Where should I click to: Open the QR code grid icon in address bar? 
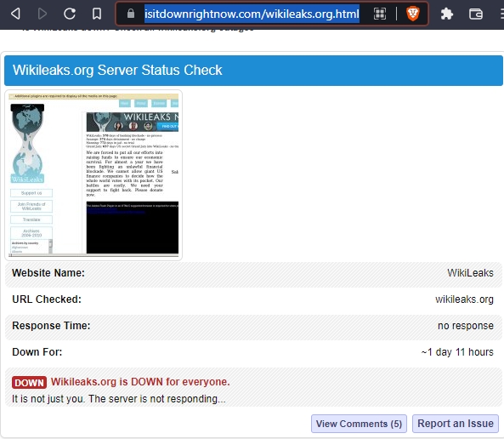(380, 14)
